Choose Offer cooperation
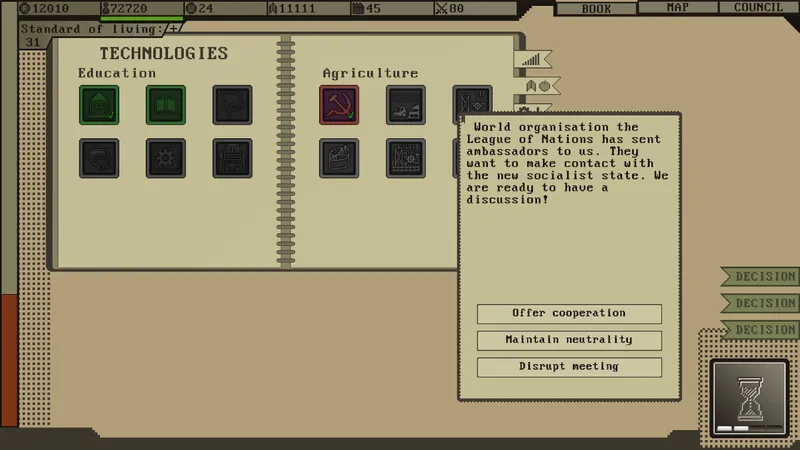Screen dimensions: 800x450 [569, 314]
